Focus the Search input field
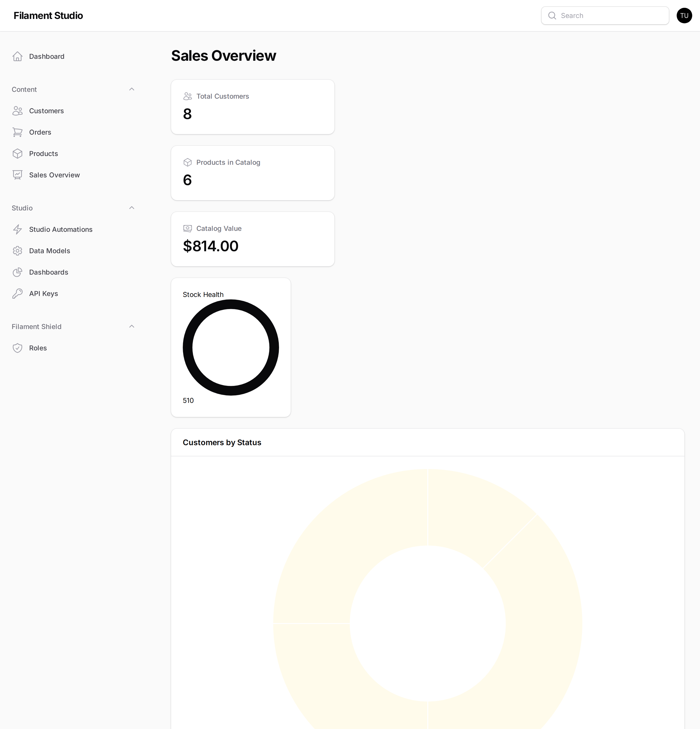700x729 pixels. pyautogui.click(x=605, y=16)
